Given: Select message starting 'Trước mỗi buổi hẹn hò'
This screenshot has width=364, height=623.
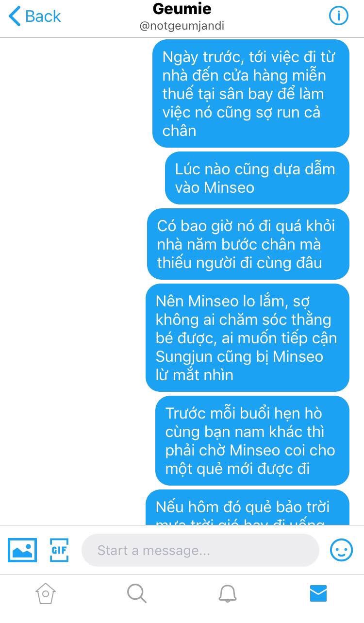Looking at the screenshot, I should point(252,440).
